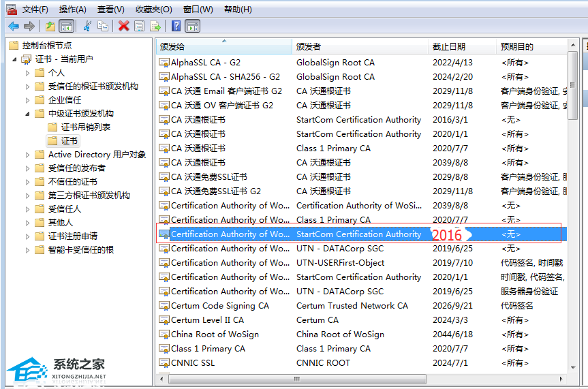
Task: Click the list's vertical scrollbar up arrow
Action: 572,45
